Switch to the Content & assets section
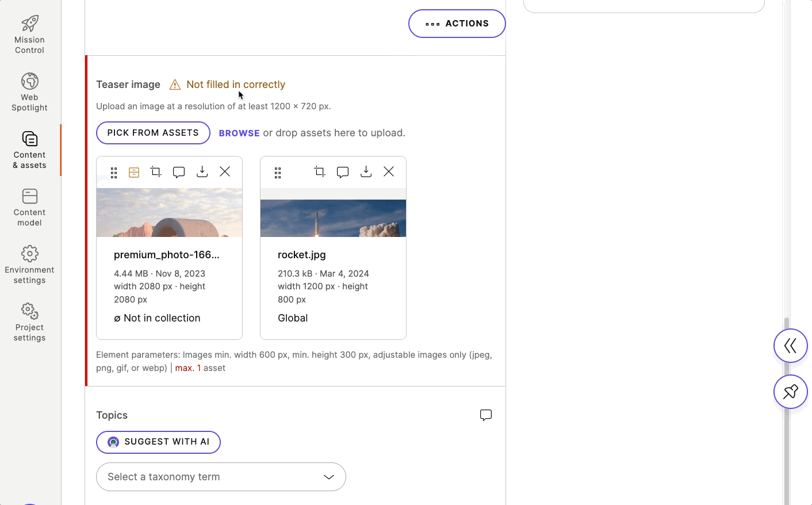Viewport: 812px width, 505px height. [x=29, y=150]
